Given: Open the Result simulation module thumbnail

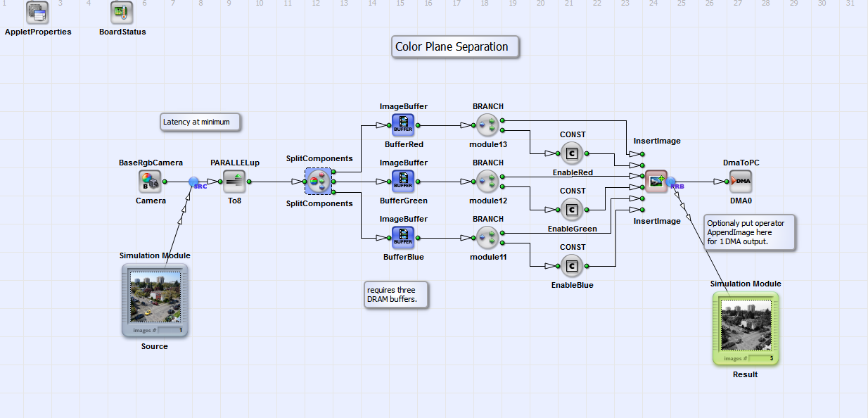Looking at the screenshot, I should tap(746, 326).
